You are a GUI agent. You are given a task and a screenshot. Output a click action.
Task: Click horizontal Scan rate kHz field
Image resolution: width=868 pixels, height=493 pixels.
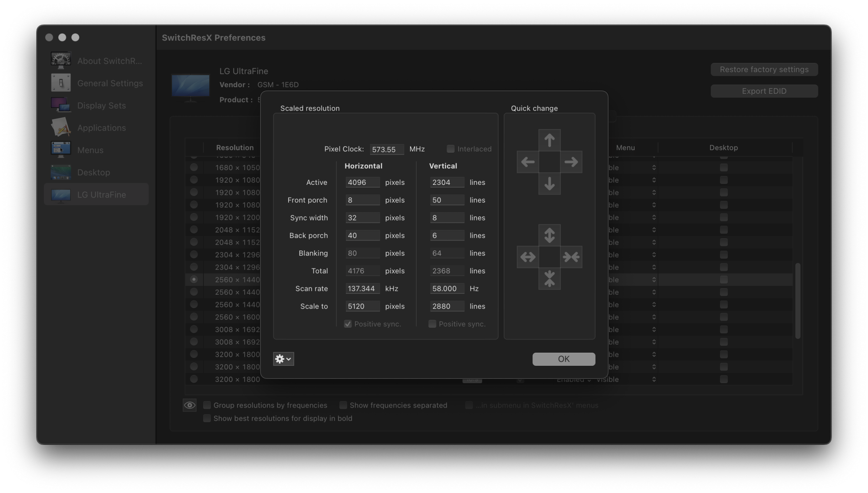362,289
